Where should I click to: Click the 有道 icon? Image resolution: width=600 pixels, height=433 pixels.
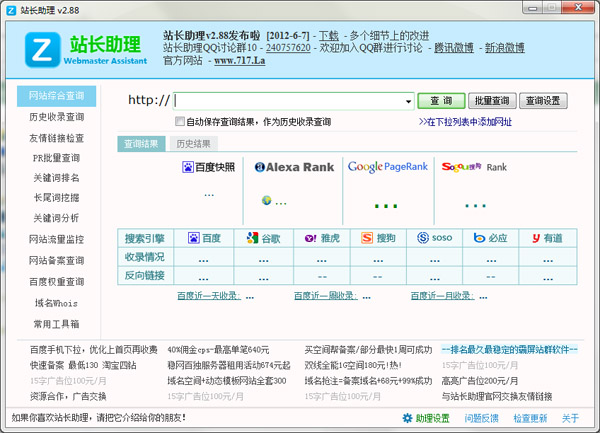[x=536, y=238]
